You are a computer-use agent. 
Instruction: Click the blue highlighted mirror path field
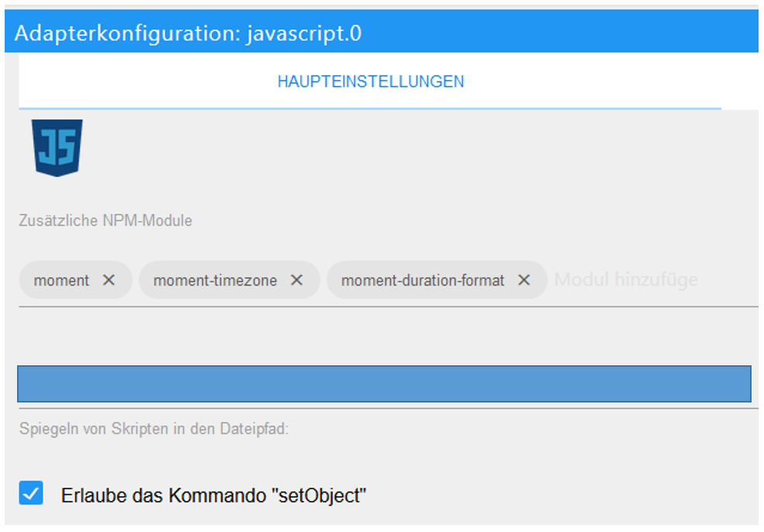pos(384,384)
